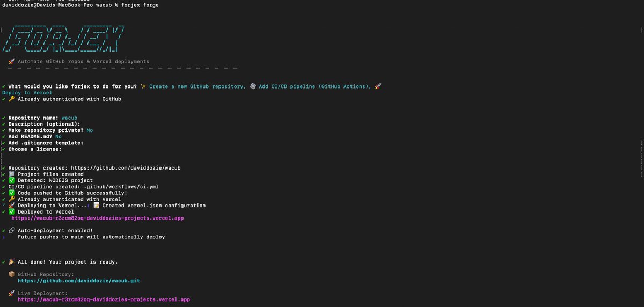Click the sparkles emoji before 'Create a new GitHub repository'

point(143,86)
